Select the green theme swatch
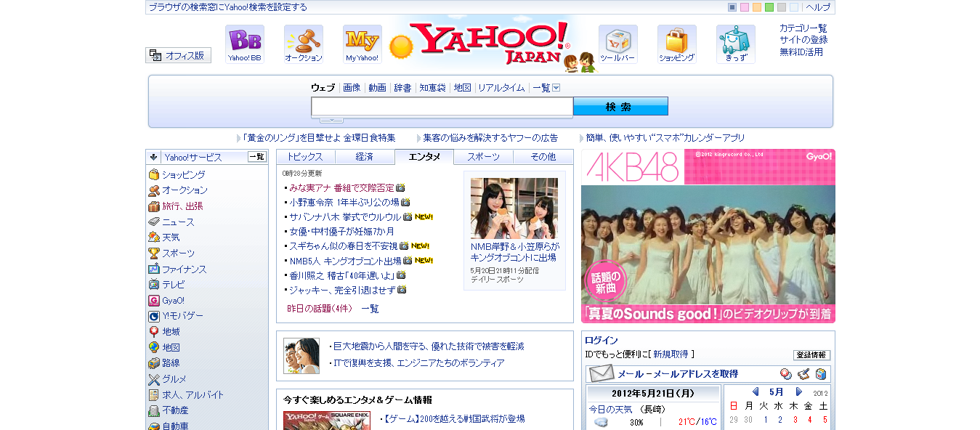 769,7
